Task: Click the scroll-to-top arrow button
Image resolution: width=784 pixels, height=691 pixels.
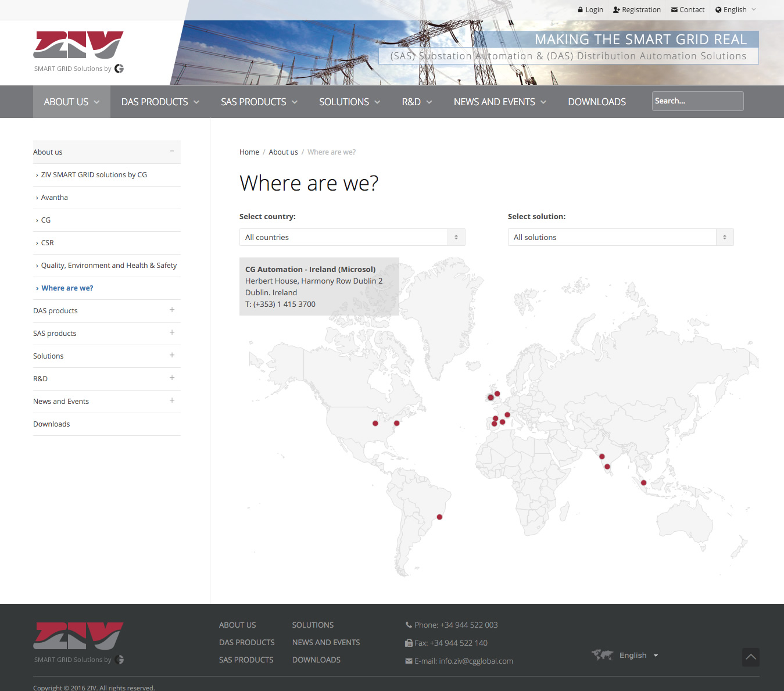Action: 750,657
